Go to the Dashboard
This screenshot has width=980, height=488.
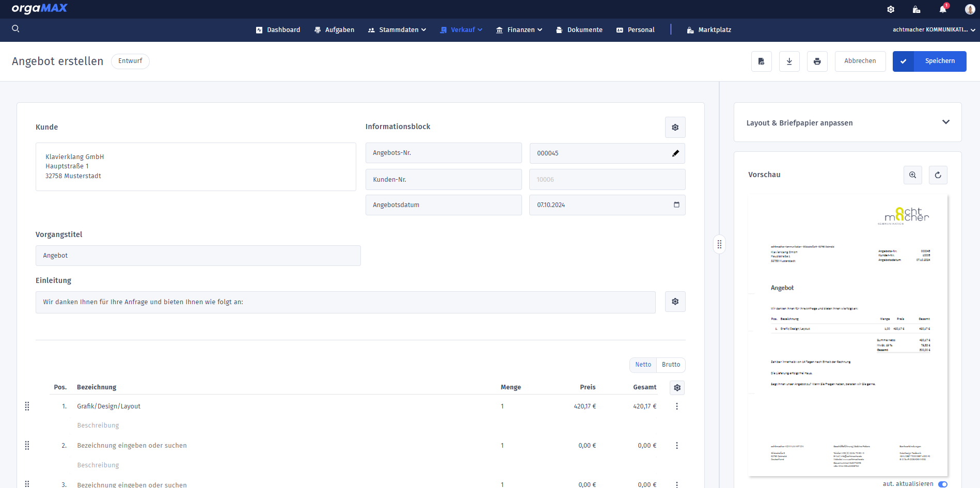[278, 30]
